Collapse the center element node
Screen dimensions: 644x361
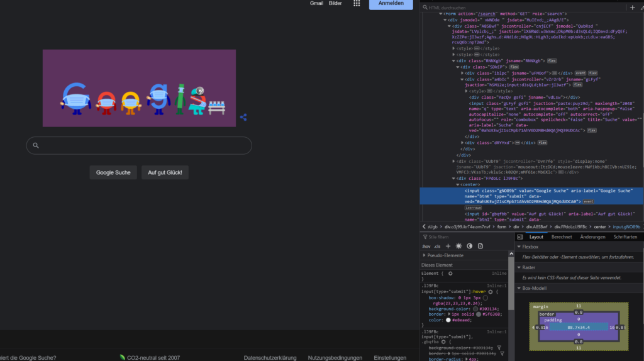(x=458, y=185)
